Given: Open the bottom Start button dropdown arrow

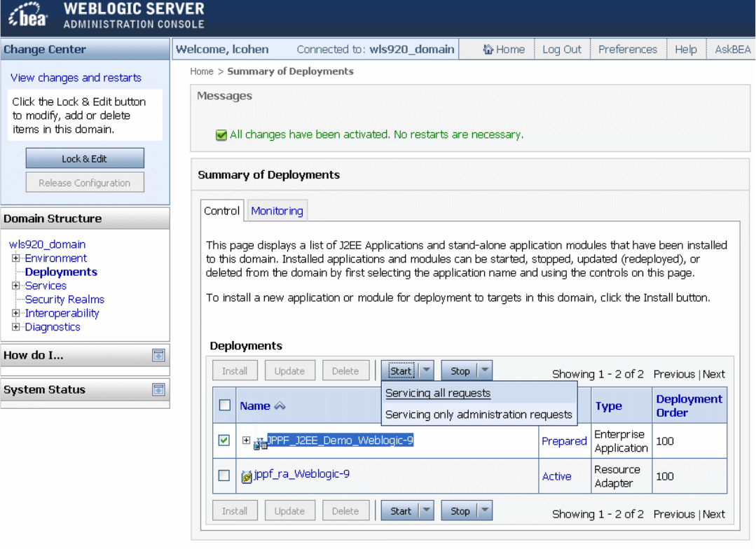Looking at the screenshot, I should (426, 510).
